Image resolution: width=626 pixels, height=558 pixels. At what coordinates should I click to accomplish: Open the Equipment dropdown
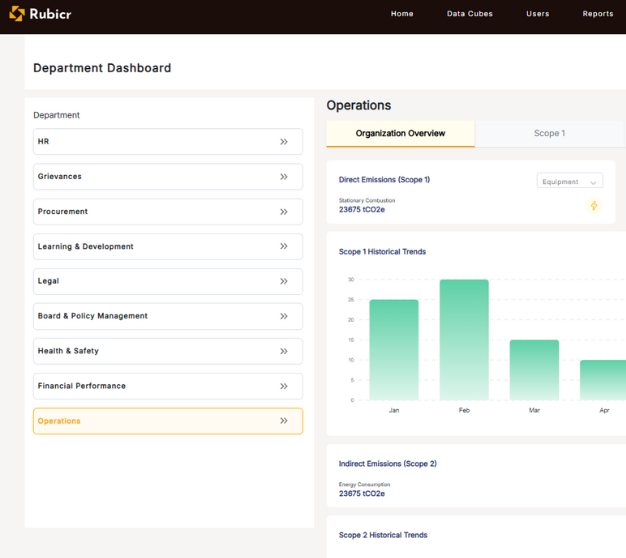(x=570, y=182)
